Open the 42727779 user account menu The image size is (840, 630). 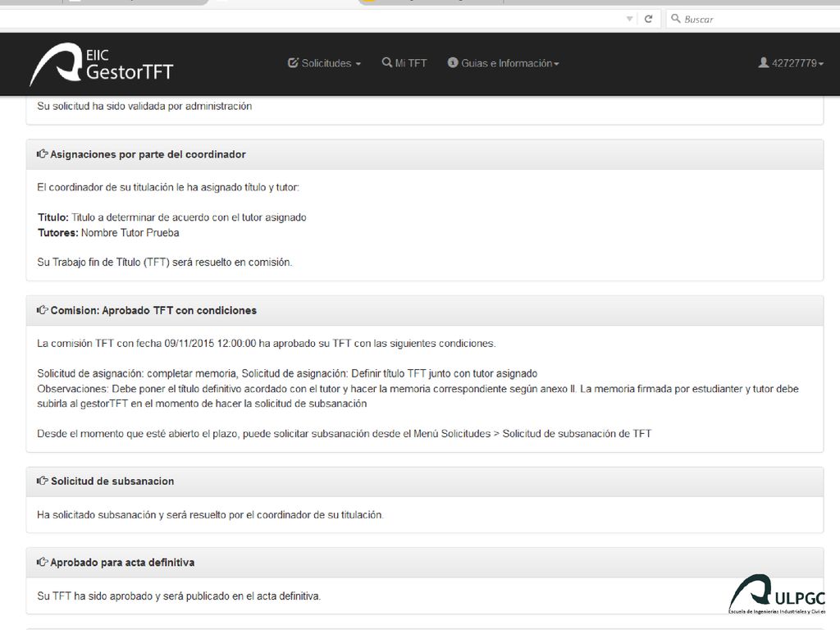pyautogui.click(x=791, y=63)
